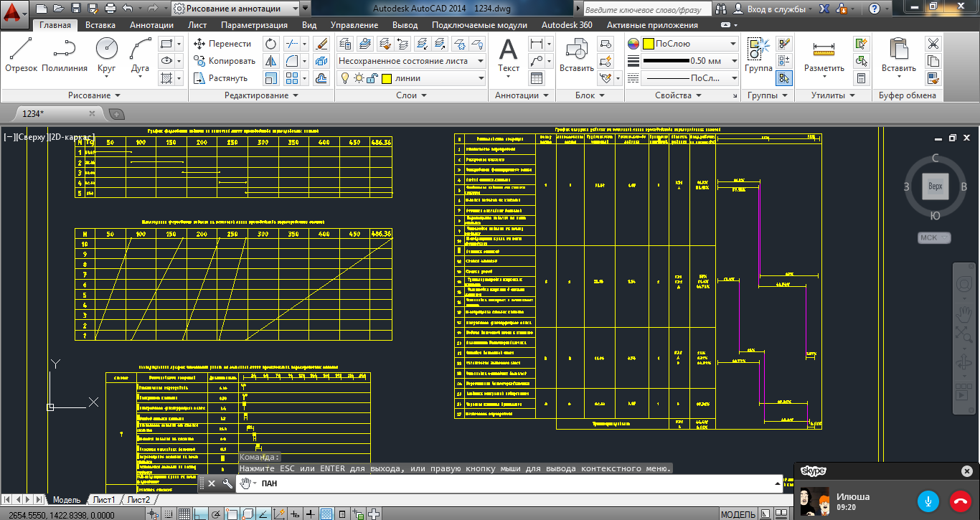The height and width of the screenshot is (520, 980).
Task: Switch to the Лист1 layout tab
Action: coord(103,500)
